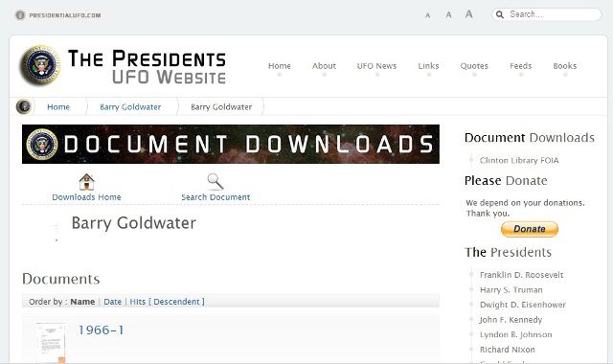613x364 pixels.
Task: Open the Lyndon B. Johnson page
Action: pyautogui.click(x=515, y=334)
